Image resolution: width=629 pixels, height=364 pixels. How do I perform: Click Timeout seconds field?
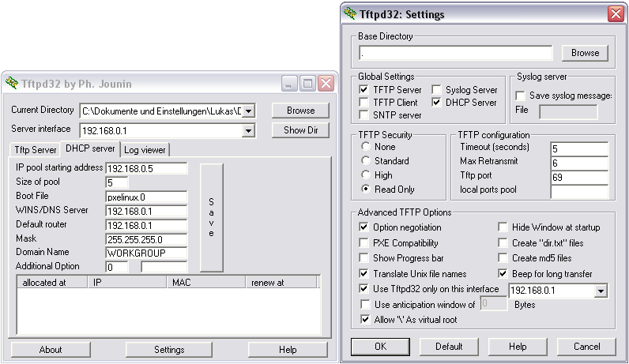(x=580, y=148)
